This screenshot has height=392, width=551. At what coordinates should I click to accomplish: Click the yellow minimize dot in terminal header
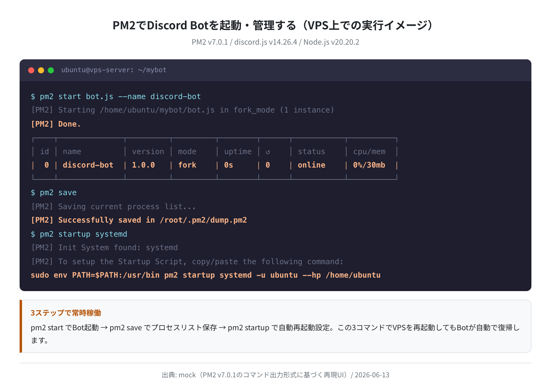coord(41,70)
